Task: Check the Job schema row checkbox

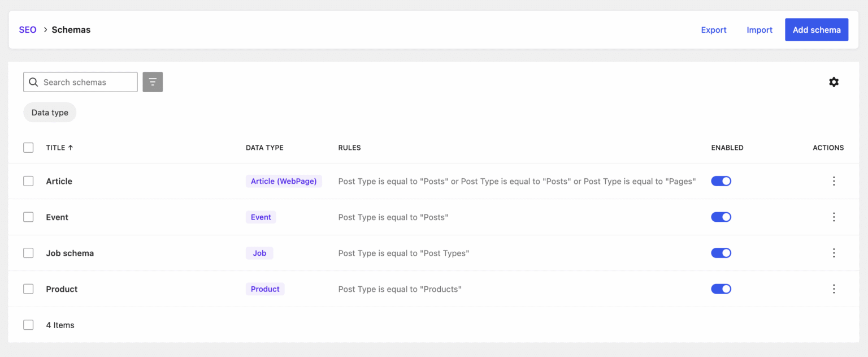Action: [x=28, y=253]
